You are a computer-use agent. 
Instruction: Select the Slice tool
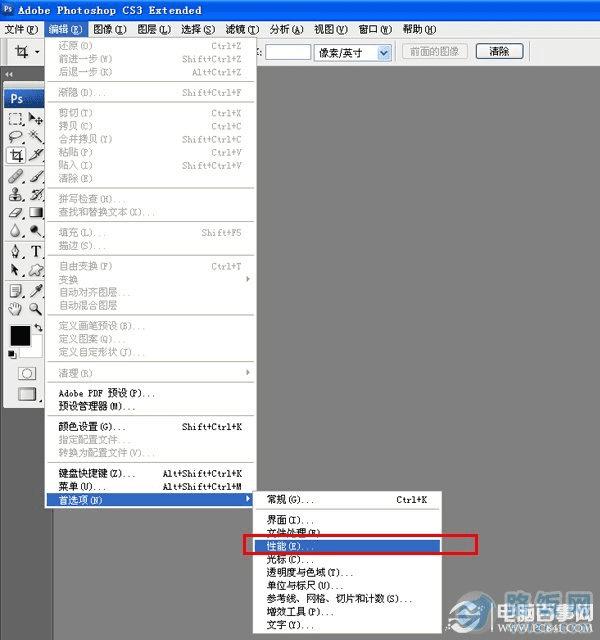tap(36, 155)
